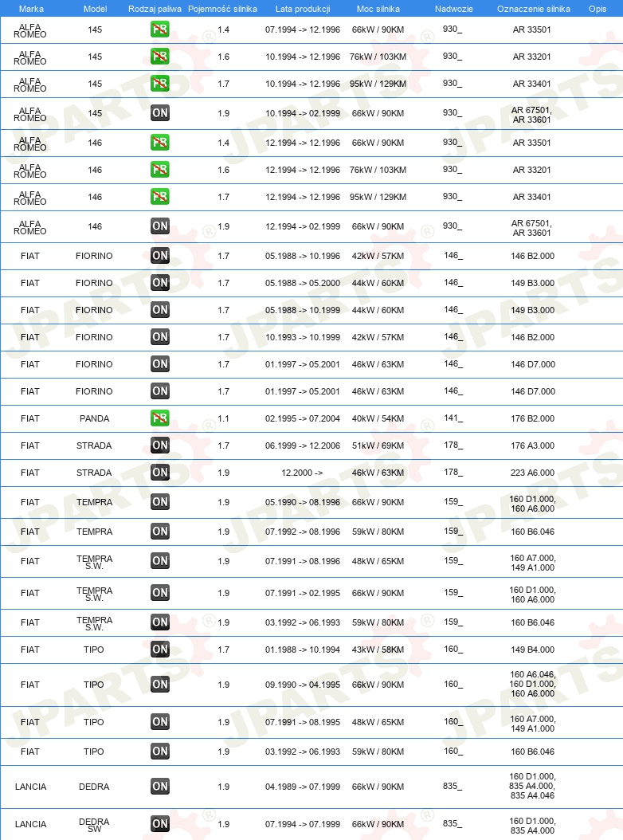Viewport: 623px width, 840px height.
Task: Click production dates 04.1989 -> 07.1999
Action: (x=303, y=787)
